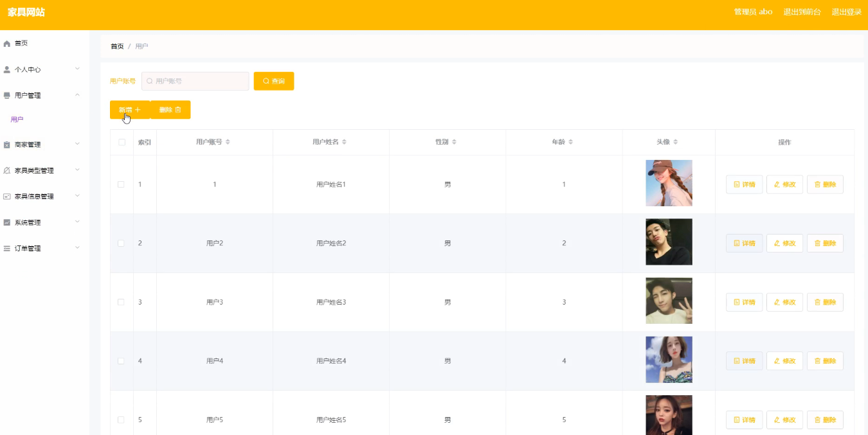Click 退出登录 in the top bar

[x=846, y=12]
